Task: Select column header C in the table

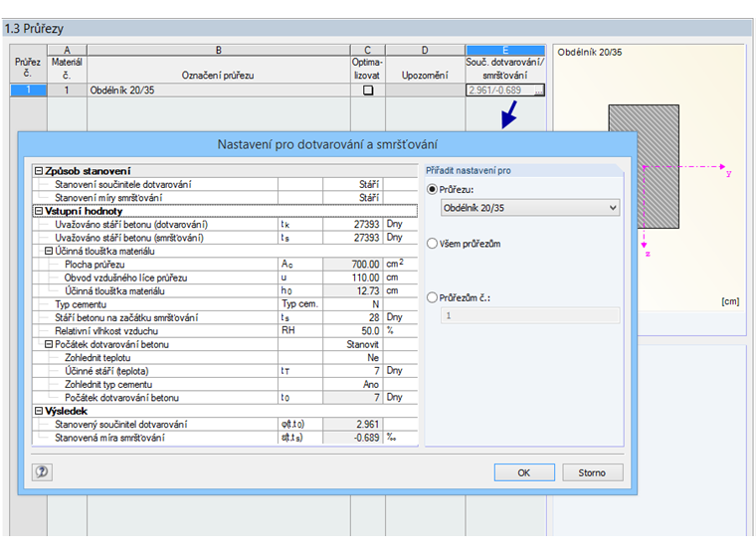Action: 367,50
